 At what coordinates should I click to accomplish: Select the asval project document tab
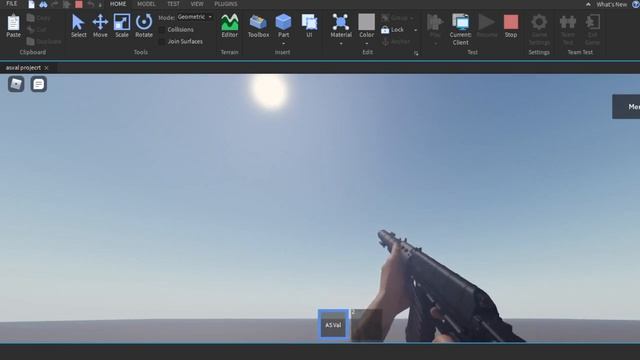[x=23, y=68]
